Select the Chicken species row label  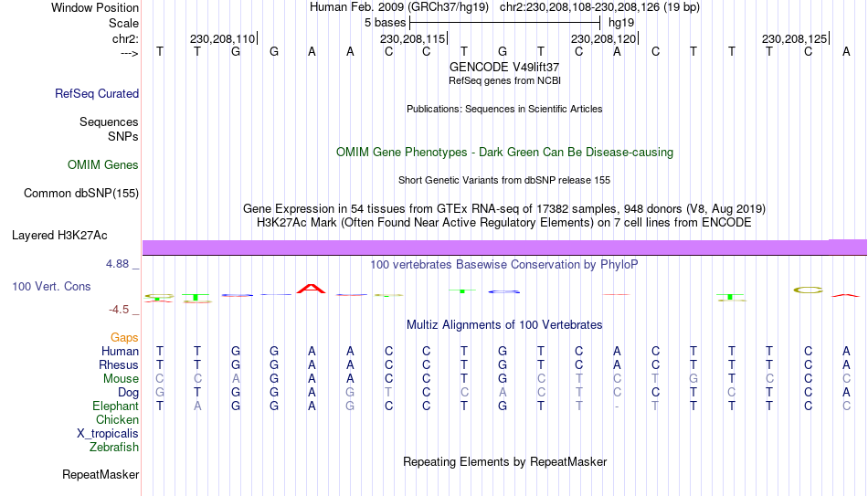coord(117,419)
